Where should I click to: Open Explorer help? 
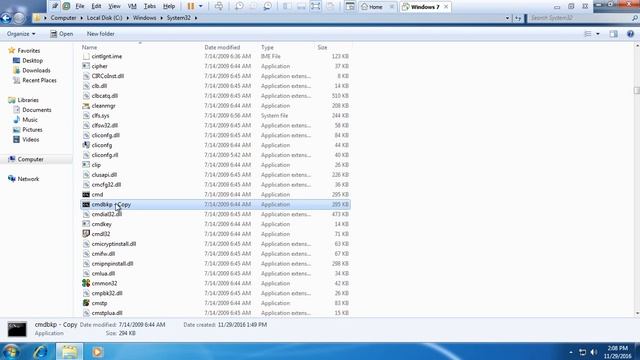coord(630,34)
